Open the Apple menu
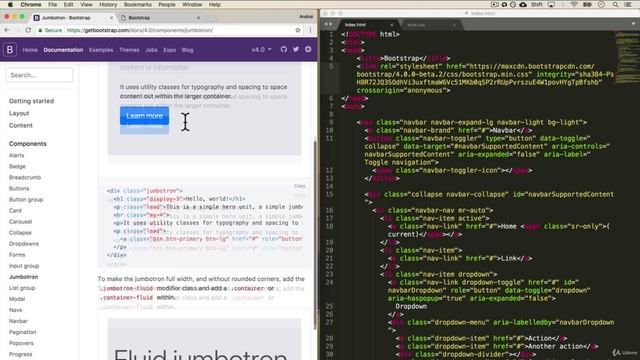The height and width of the screenshot is (360, 640). [x=10, y=4]
